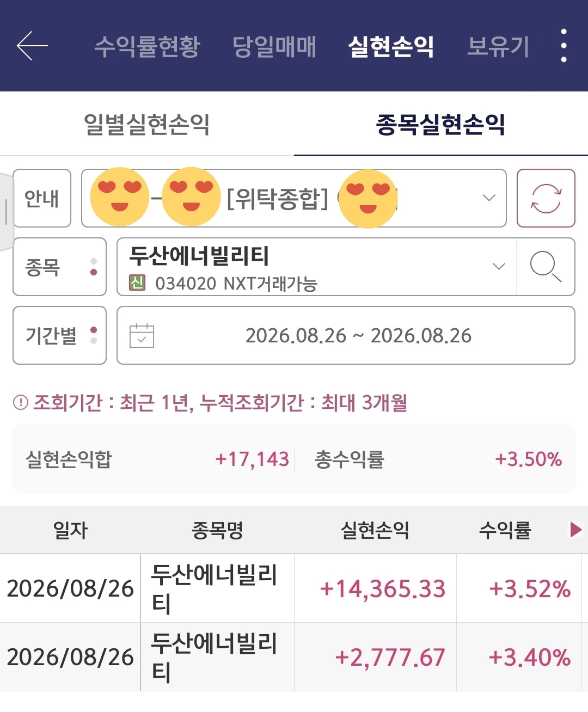Tap the green 신 badge icon
This screenshot has width=588, height=712.
(x=137, y=283)
